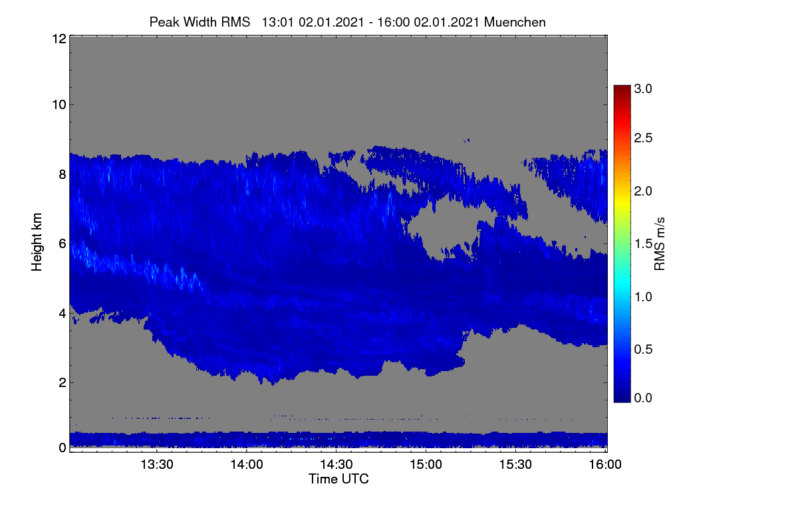Click the 2 km height tick label
This screenshot has width=798, height=532.
coord(62,382)
